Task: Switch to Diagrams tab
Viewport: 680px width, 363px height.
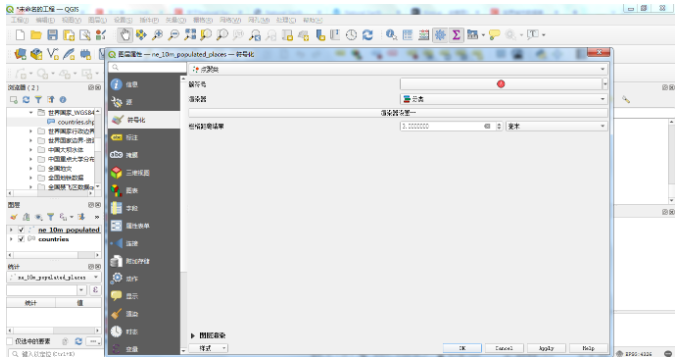Action: [144, 190]
